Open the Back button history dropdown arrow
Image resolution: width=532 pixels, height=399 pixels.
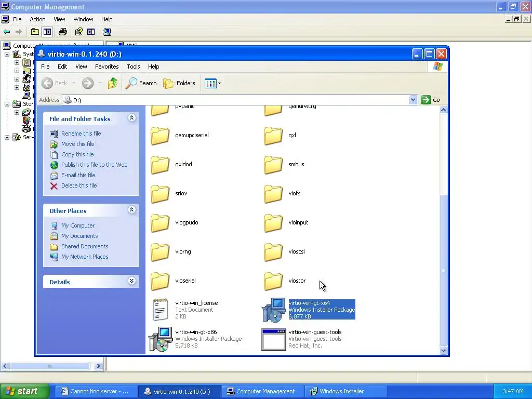(x=73, y=83)
